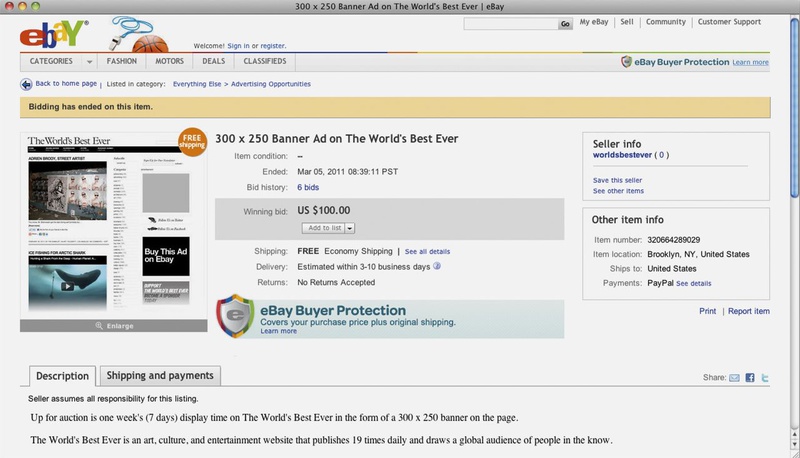This screenshot has width=800, height=458.
Task: Open the Add to list dropdown arrow
Action: [350, 228]
